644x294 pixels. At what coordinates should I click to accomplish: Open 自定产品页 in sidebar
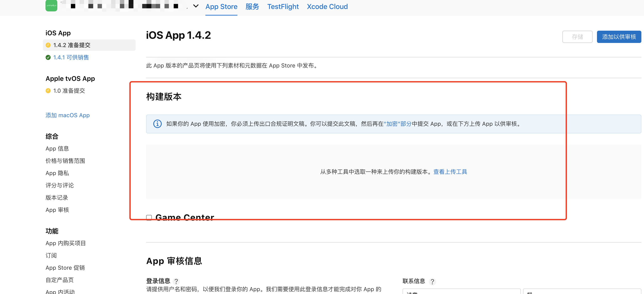(59, 280)
